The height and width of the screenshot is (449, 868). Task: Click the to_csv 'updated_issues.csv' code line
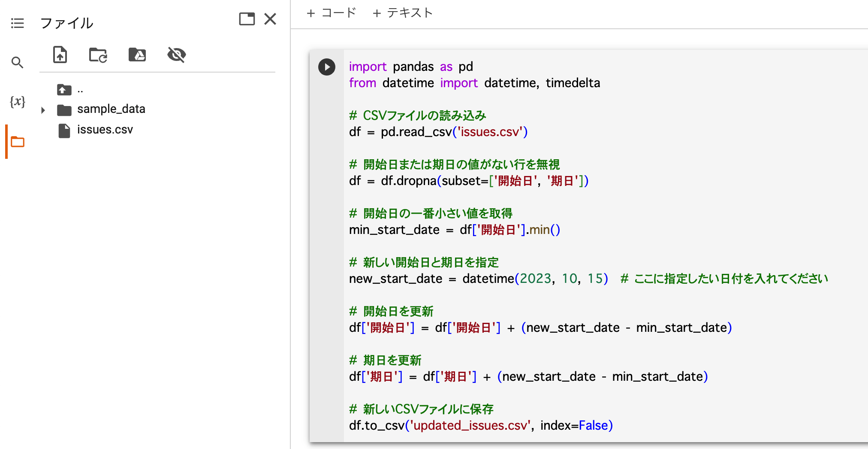(x=480, y=425)
